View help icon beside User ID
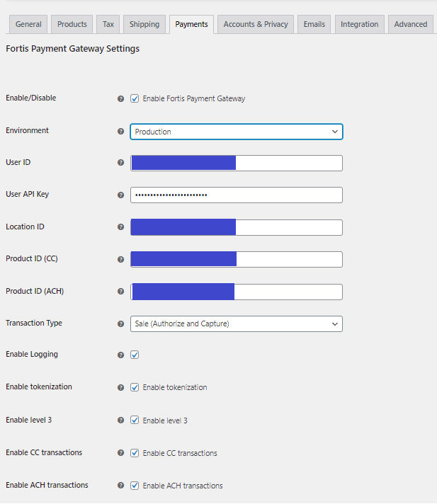437x504 pixels. tap(120, 163)
